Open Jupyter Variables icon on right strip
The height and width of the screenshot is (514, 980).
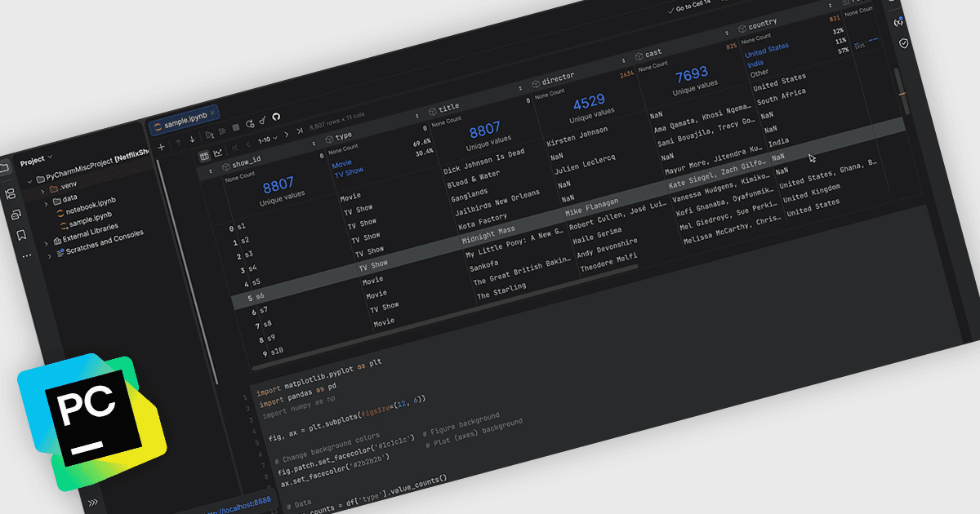[899, 21]
